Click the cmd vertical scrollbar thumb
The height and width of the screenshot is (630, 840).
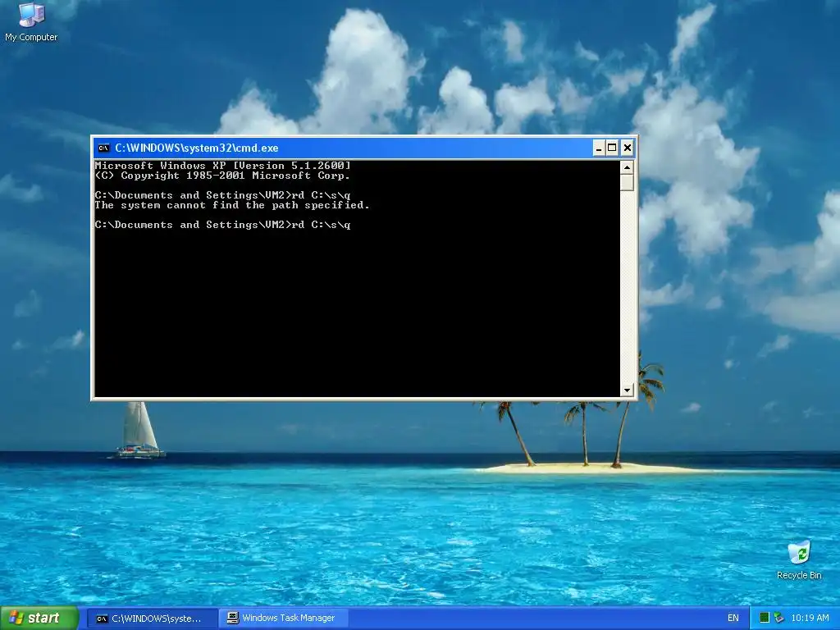[627, 183]
